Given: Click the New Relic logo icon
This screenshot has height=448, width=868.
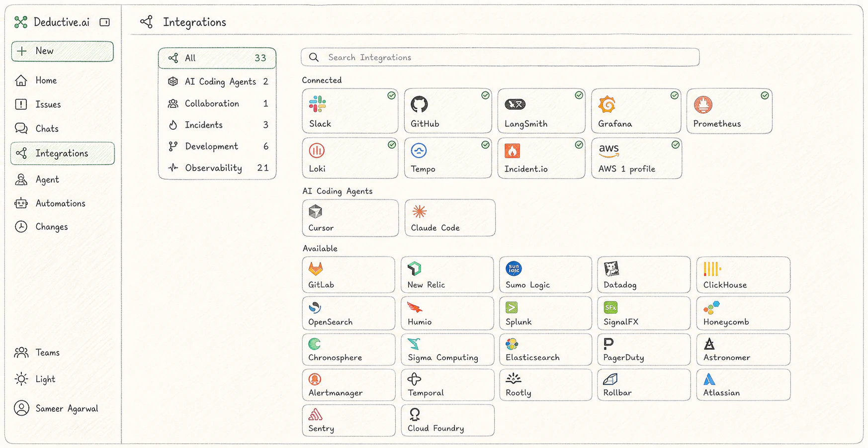Looking at the screenshot, I should point(415,269).
